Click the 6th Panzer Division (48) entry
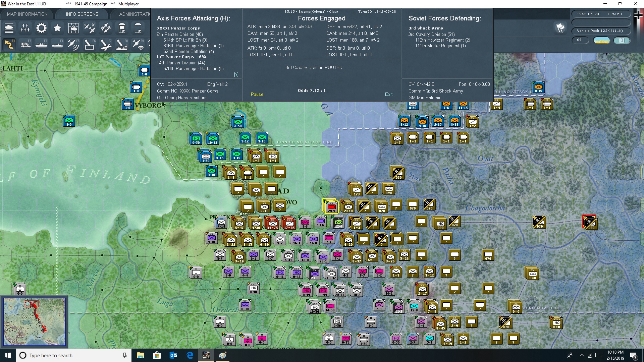Viewport: 644px width, 362px height. 180,34
